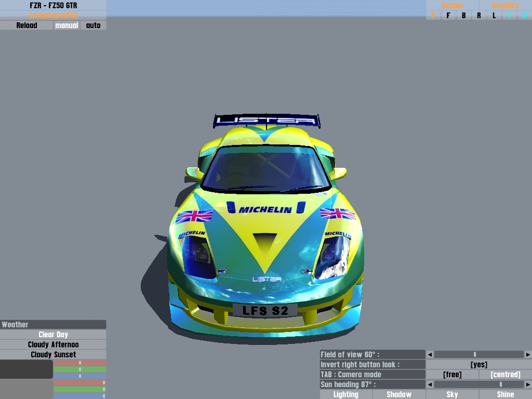The height and width of the screenshot is (399, 532).
Task: Adjust blue slider beside grey swatch
Action: click(80, 395)
